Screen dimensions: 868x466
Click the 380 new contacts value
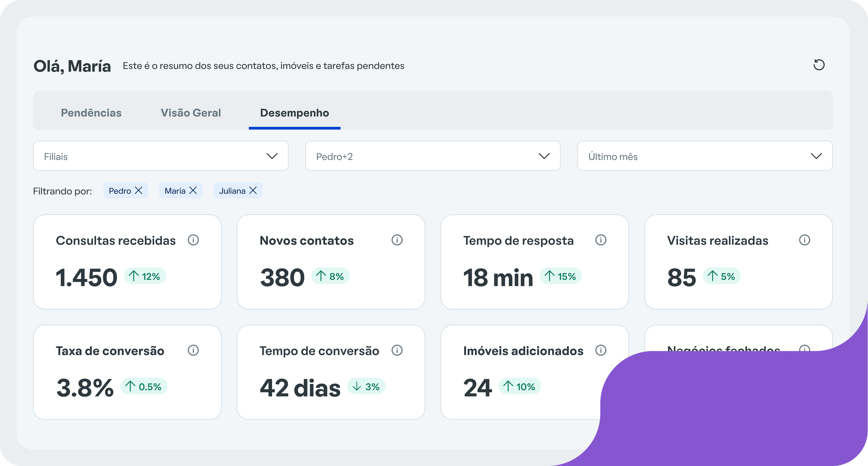282,278
